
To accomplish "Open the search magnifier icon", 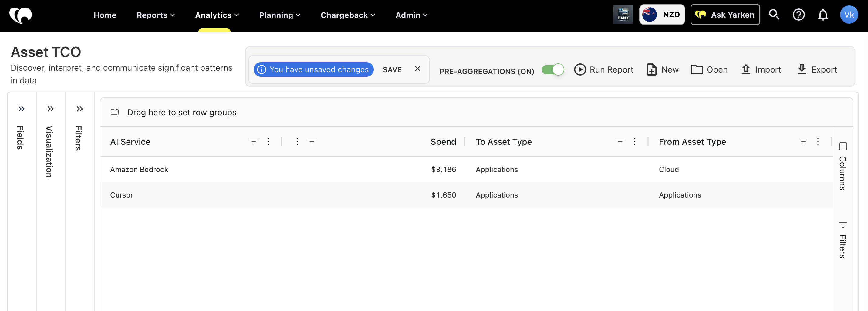I will (x=774, y=15).
